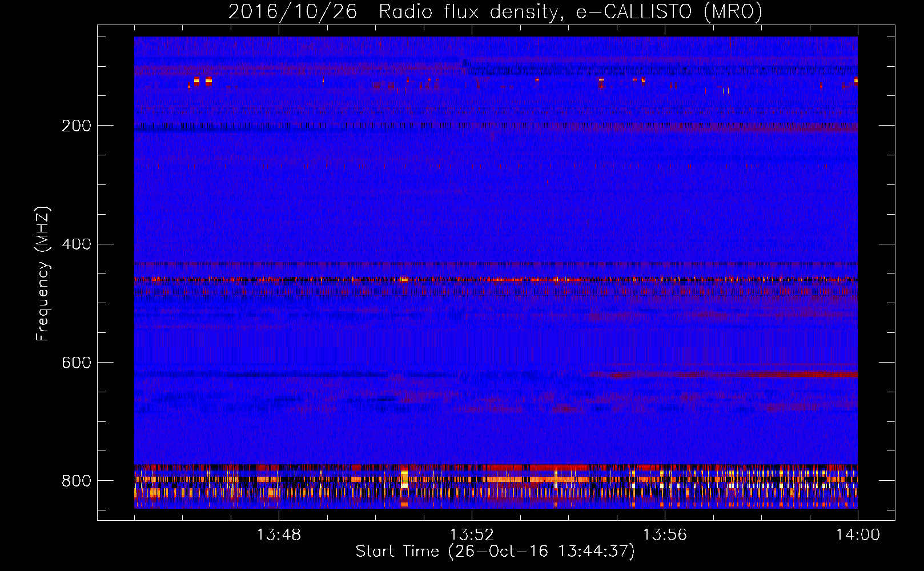The width and height of the screenshot is (924, 571).
Task: Click the 13:56 time tick label
Action: (x=665, y=535)
